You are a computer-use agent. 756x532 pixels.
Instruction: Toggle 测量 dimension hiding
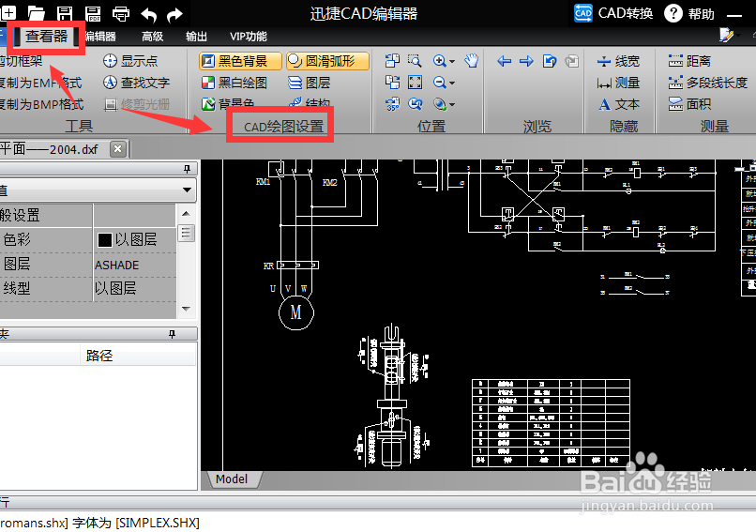(619, 83)
